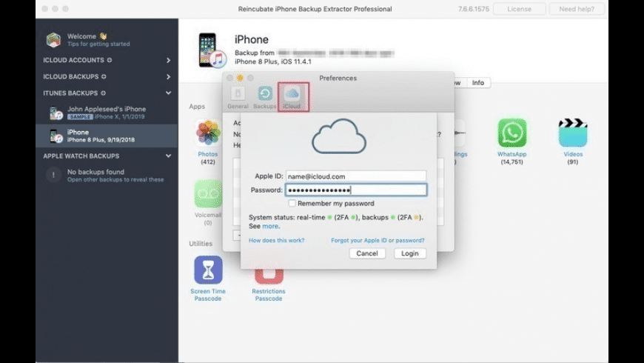Click the 'Photos' label under apps
Viewport: 644px width, 363px height.
click(x=208, y=154)
